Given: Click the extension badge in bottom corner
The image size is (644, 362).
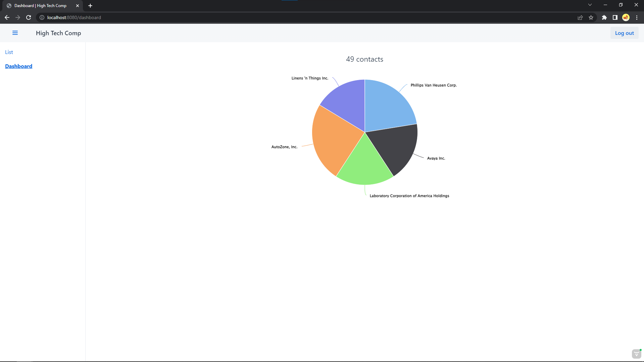Looking at the screenshot, I should point(637,354).
